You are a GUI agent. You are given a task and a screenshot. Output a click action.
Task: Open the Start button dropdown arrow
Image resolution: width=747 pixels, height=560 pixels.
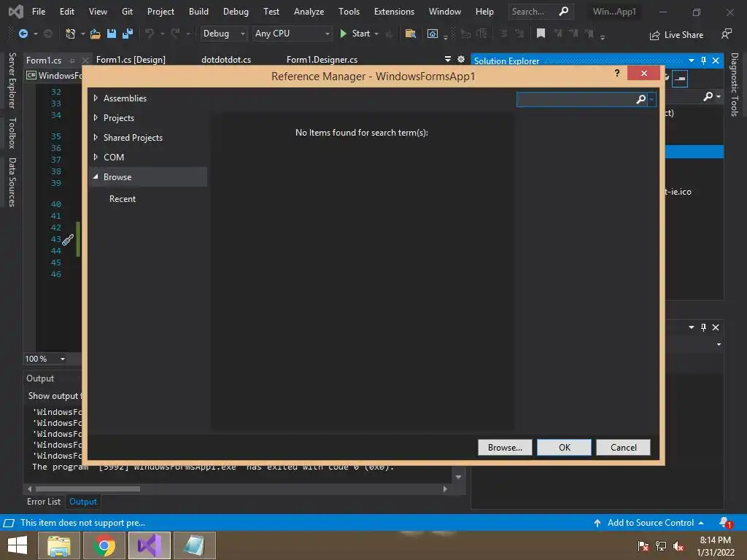pyautogui.click(x=376, y=34)
